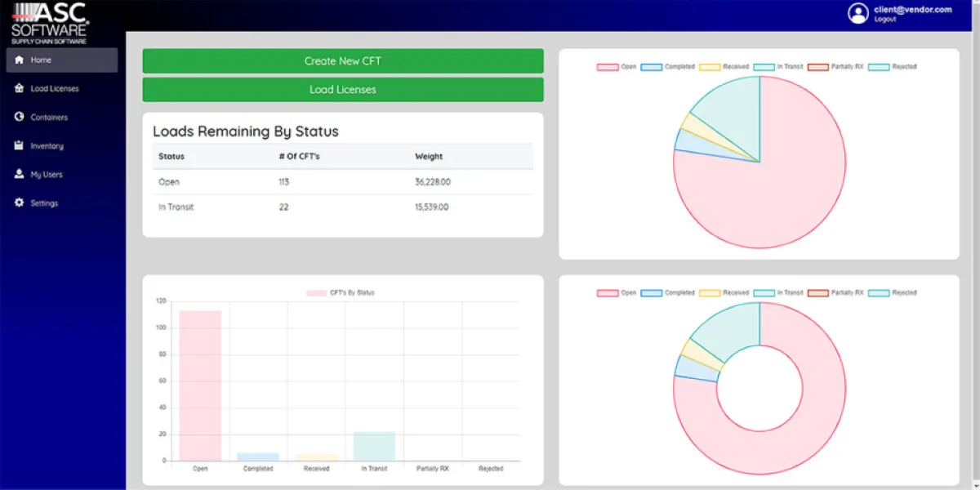The height and width of the screenshot is (490, 980).
Task: Toggle Open legend in pie chart
Action: coord(617,67)
